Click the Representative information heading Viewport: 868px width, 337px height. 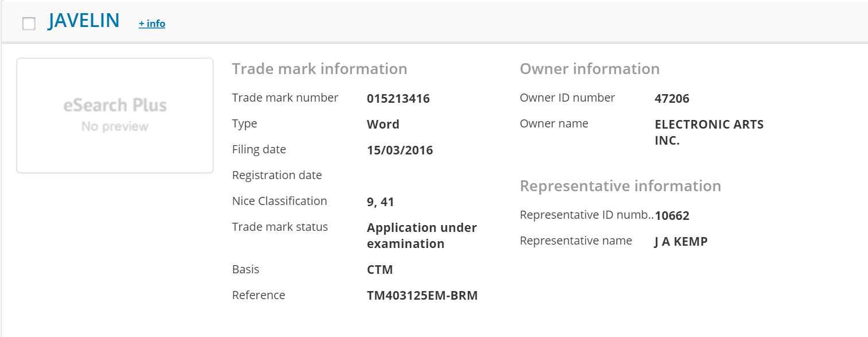[620, 186]
